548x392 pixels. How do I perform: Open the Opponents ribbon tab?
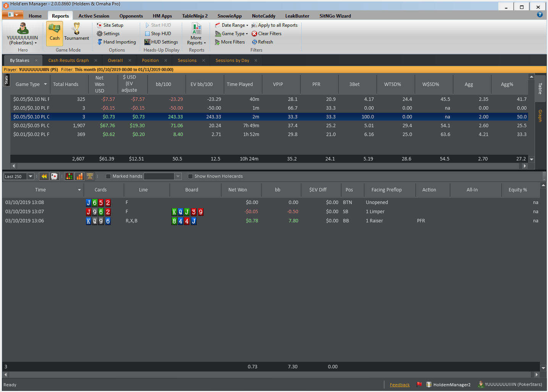131,16
